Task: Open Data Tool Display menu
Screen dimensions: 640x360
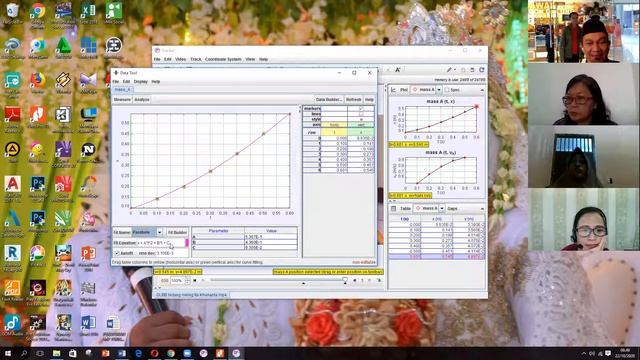Action: tap(141, 82)
